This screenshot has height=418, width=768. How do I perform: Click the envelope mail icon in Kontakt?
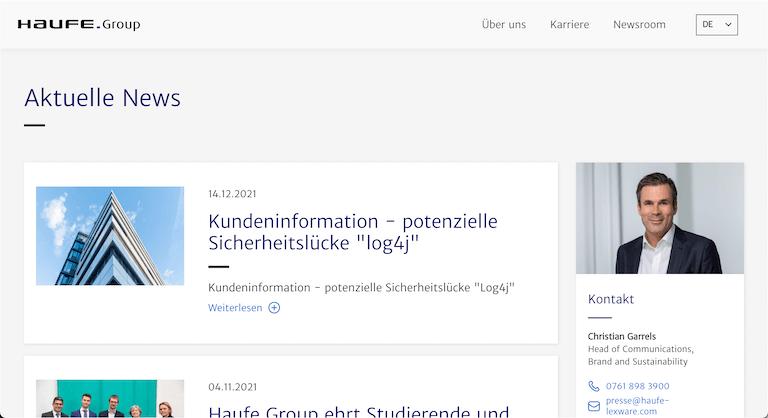click(x=594, y=406)
